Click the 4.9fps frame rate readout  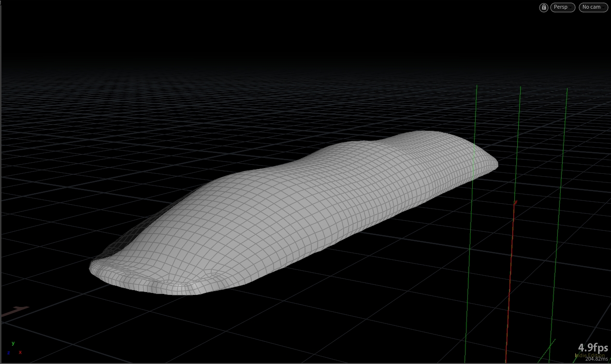[x=593, y=348]
